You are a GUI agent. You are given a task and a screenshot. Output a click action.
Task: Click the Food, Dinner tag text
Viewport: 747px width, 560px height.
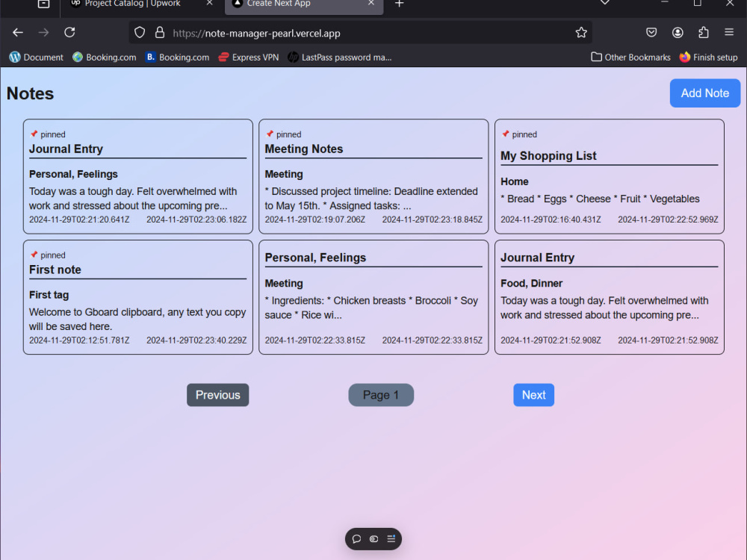[531, 283]
